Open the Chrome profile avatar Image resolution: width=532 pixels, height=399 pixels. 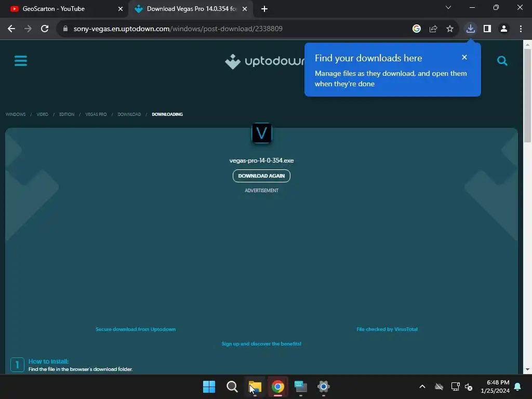504,29
